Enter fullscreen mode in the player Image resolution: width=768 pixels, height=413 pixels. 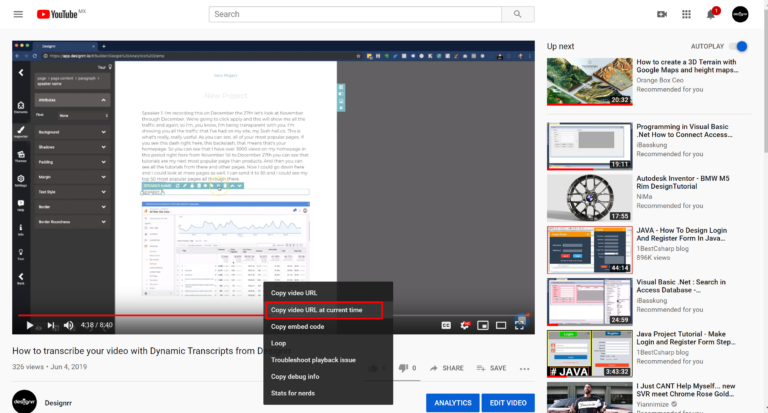pos(520,325)
